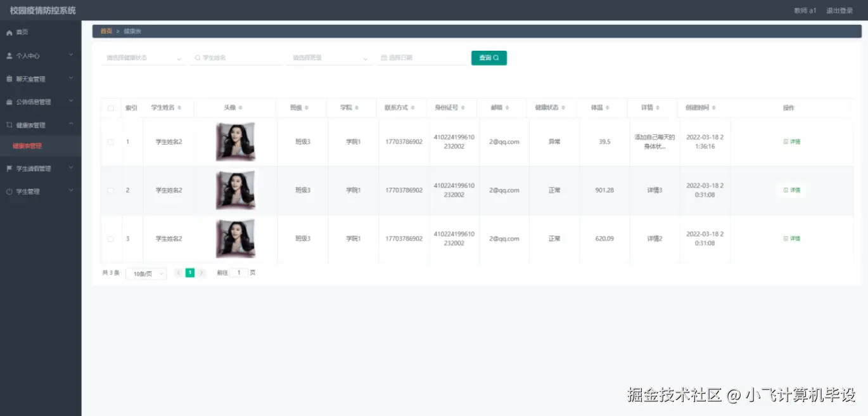Screen dimensions: 868x416
Task: Click the calendar icon in the date field
Action: click(384, 58)
